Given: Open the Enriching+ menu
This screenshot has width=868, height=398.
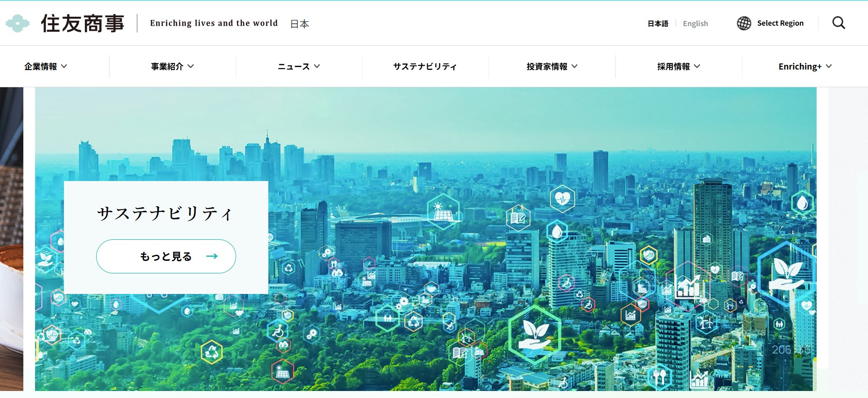Looking at the screenshot, I should coord(805,66).
